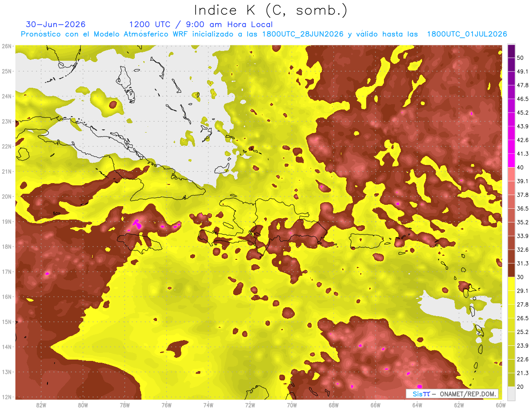Click the colorbar value '41.3'
532x411 pixels.
pos(523,154)
